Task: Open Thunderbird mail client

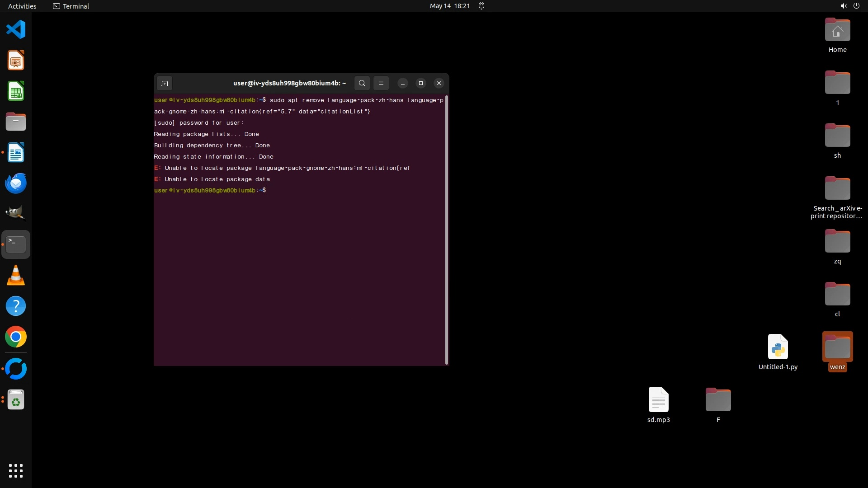Action: (x=16, y=183)
